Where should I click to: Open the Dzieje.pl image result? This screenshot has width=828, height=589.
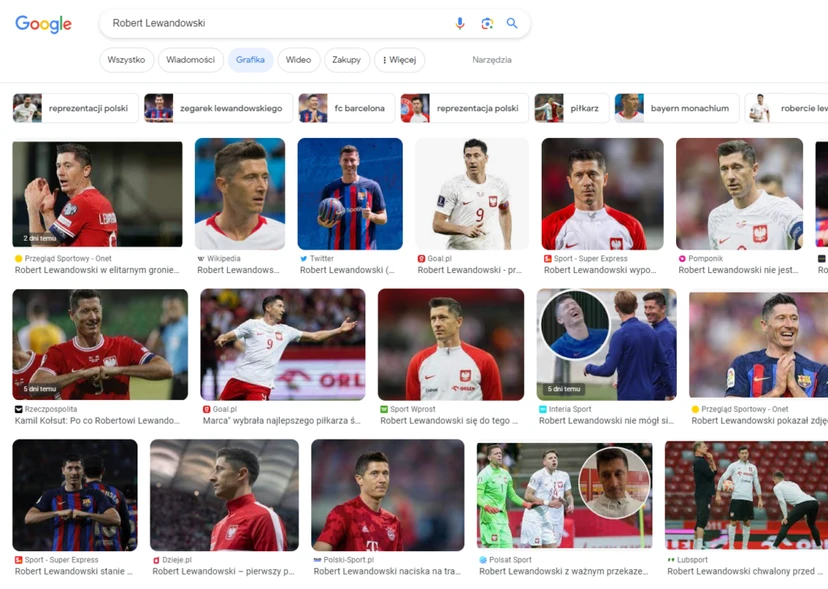tap(224, 495)
